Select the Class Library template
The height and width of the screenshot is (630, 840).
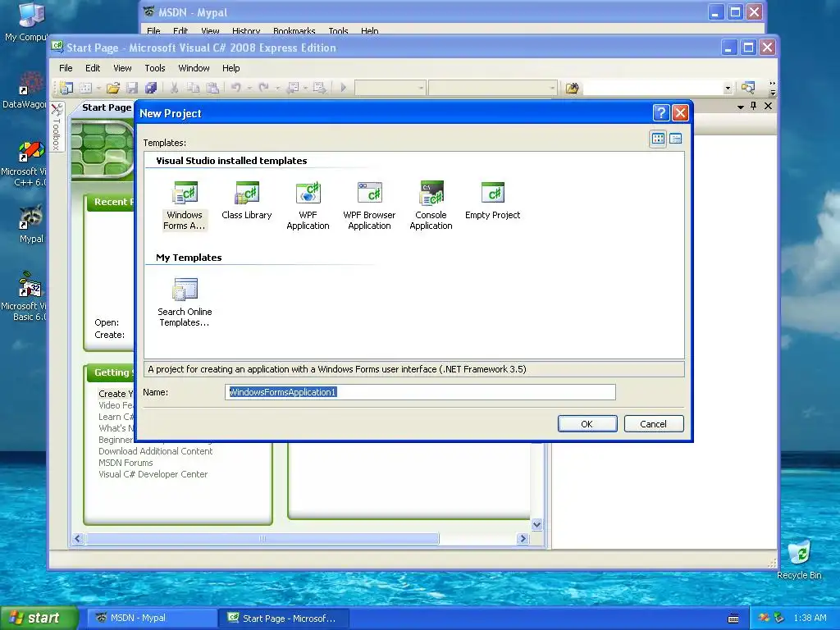pyautogui.click(x=246, y=200)
